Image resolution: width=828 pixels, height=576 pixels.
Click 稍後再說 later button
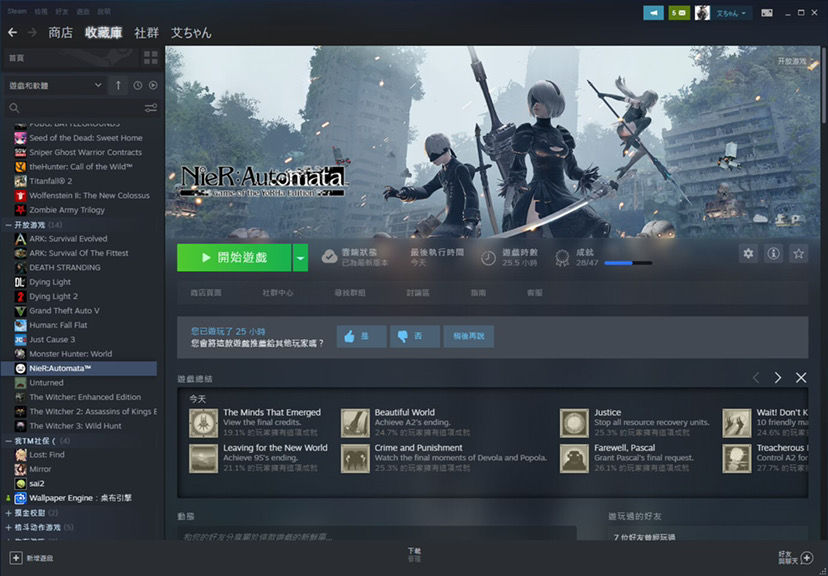(469, 336)
